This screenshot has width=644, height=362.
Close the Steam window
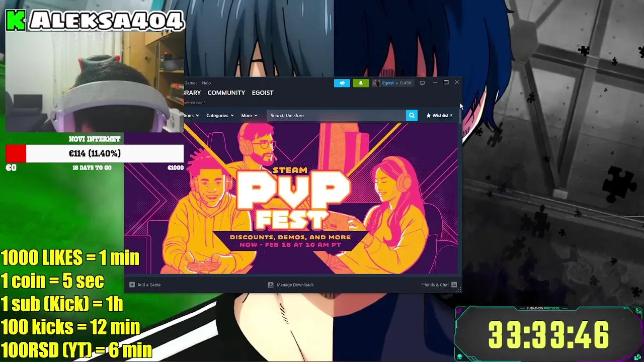coord(457,82)
